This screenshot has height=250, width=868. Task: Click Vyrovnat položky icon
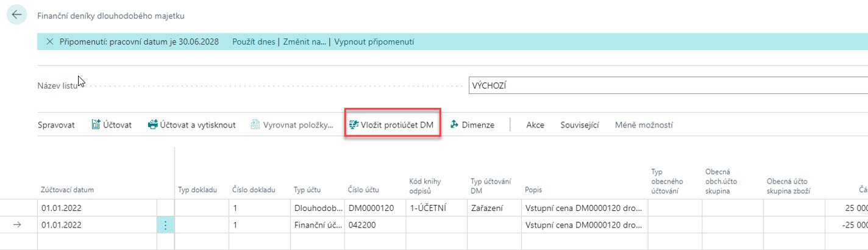pos(255,125)
